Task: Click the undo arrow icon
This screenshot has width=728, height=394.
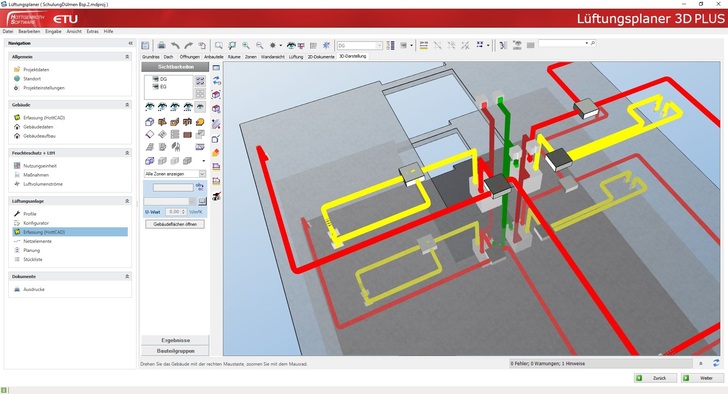Action: (x=175, y=45)
